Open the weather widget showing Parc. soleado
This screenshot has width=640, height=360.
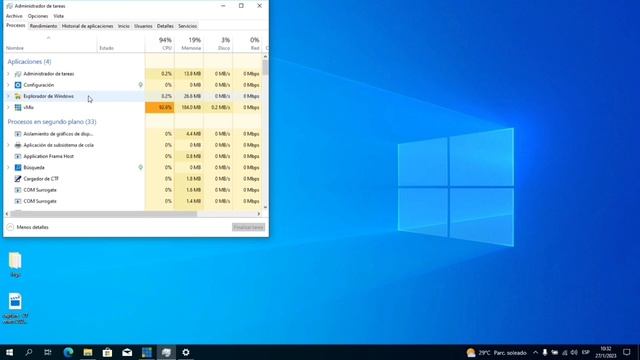496,352
